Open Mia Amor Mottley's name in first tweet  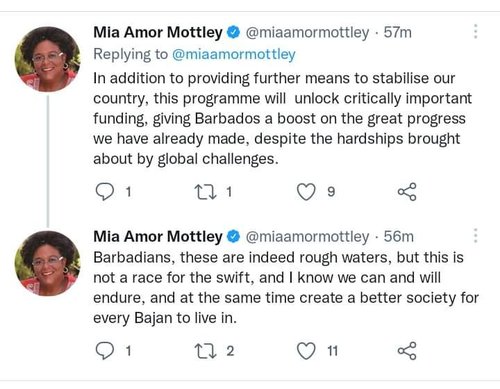point(158,32)
